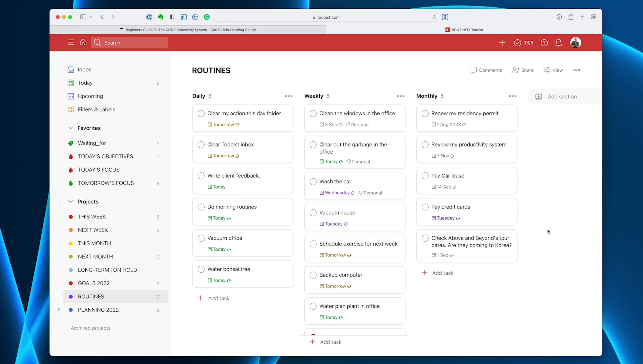Show Safari tab overview grid
This screenshot has width=643, height=364.
(x=593, y=17)
